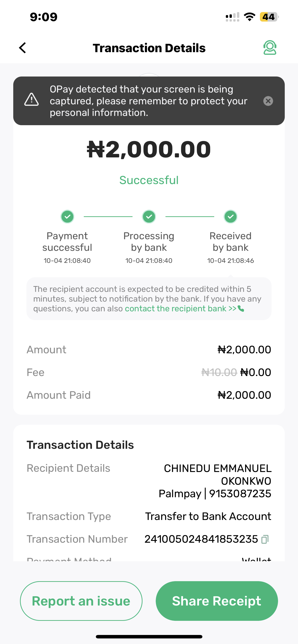Tap the recipient name Chinedu Emmanuel Okonkwo
Viewport: 298px width, 644px height.
pyautogui.click(x=217, y=474)
